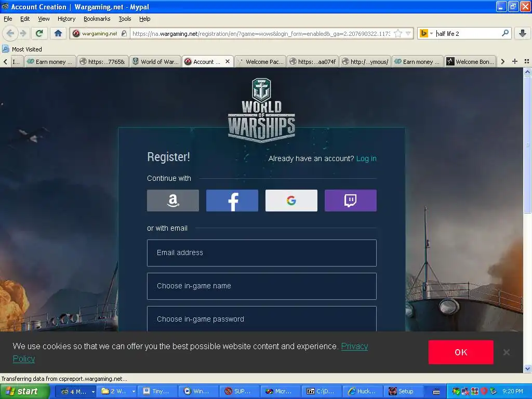Click the scrollbar down arrow
The height and width of the screenshot is (399, 532).
coord(527,368)
